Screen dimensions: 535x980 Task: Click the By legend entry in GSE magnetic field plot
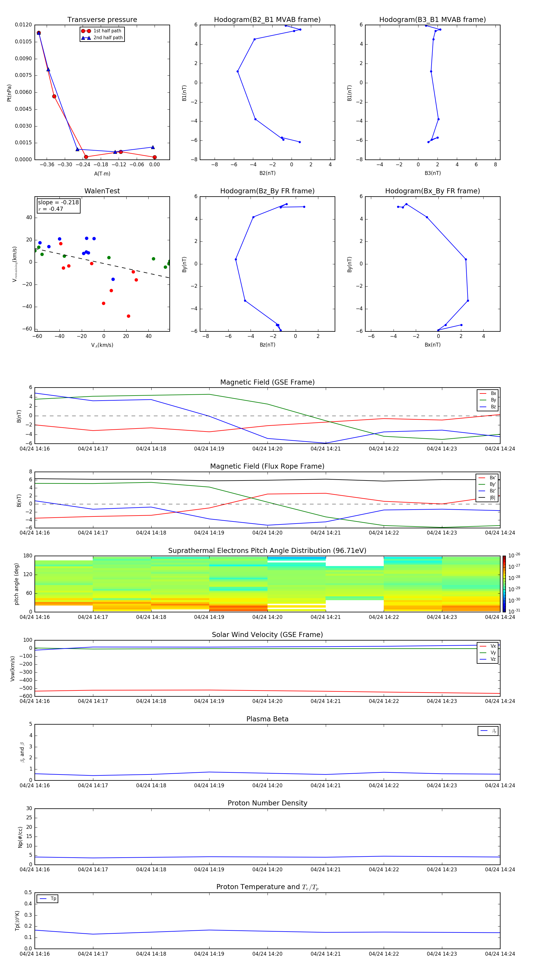pyautogui.click(x=488, y=400)
